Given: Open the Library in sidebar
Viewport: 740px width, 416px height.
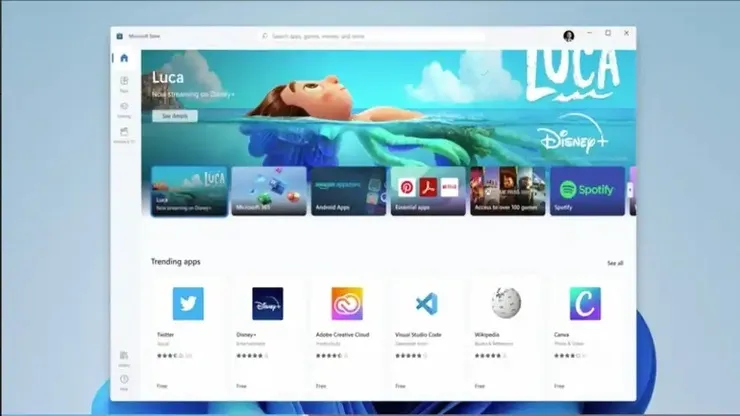Looking at the screenshot, I should [124, 358].
